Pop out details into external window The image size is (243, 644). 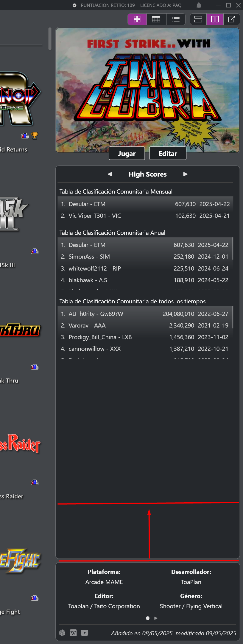[232, 19]
